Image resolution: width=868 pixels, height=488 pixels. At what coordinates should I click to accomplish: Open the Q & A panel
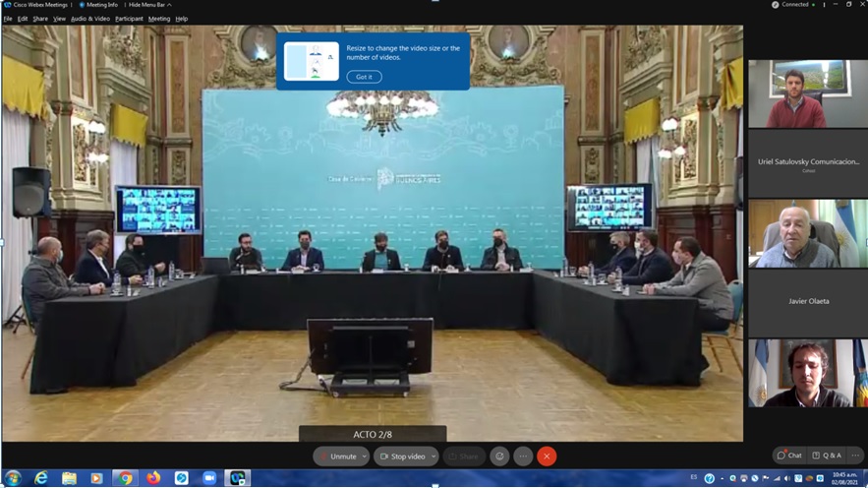tap(827, 456)
